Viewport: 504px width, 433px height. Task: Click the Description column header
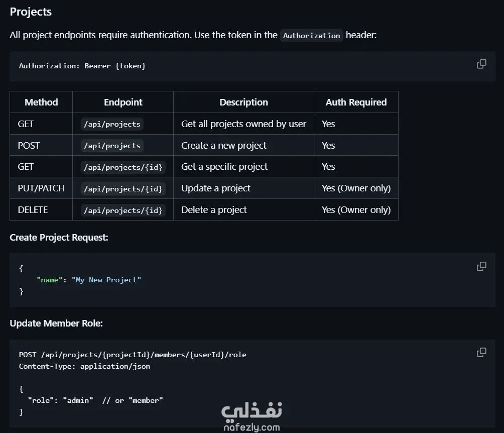243,102
